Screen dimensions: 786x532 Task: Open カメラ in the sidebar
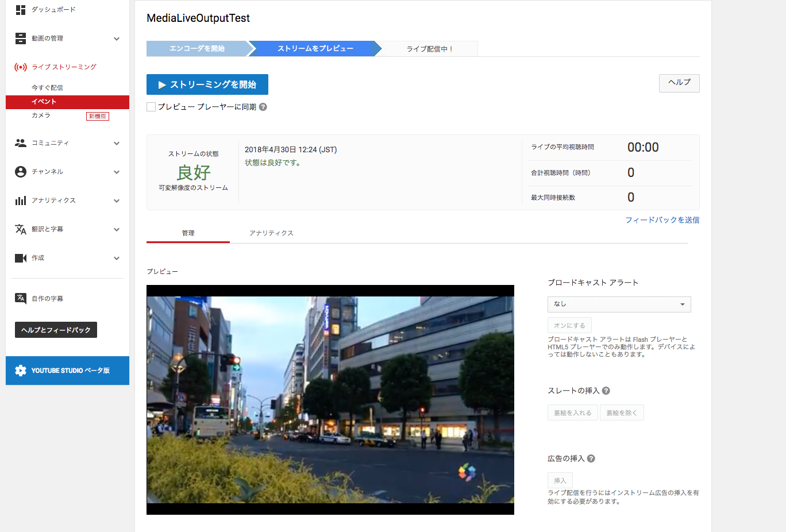click(x=41, y=115)
